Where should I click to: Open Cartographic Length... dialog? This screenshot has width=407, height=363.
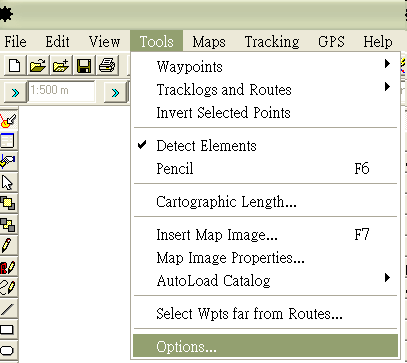pos(266,202)
